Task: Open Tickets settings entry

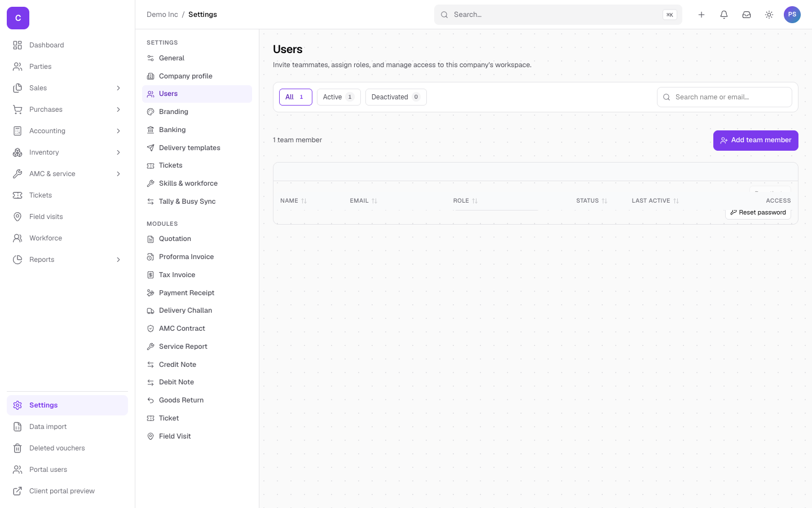Action: click(x=197, y=165)
